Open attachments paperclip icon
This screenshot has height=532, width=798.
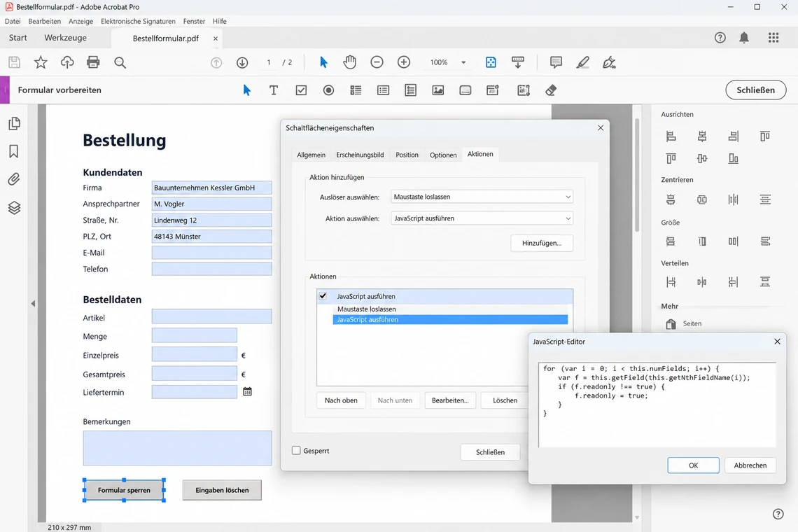pos(14,179)
